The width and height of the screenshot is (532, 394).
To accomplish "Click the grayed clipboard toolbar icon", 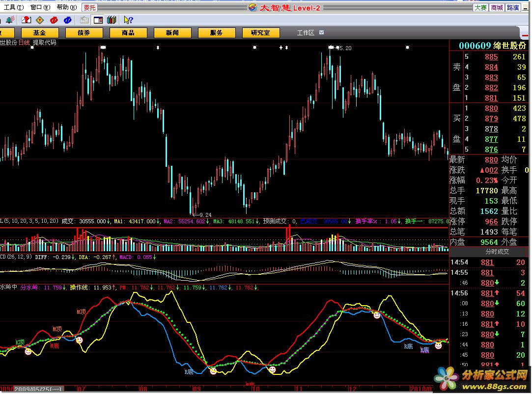I will pyautogui.click(x=84, y=20).
